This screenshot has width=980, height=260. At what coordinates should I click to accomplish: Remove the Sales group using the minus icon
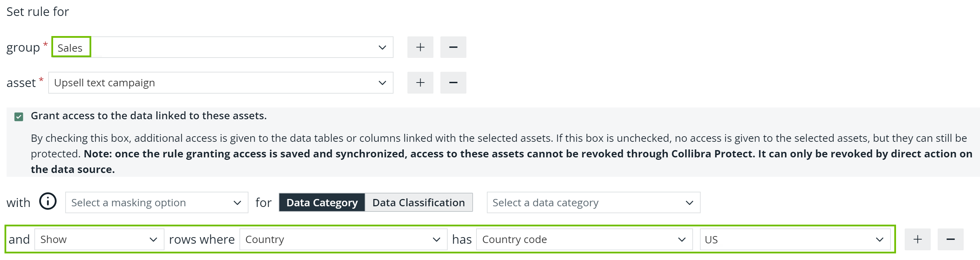pos(453,47)
